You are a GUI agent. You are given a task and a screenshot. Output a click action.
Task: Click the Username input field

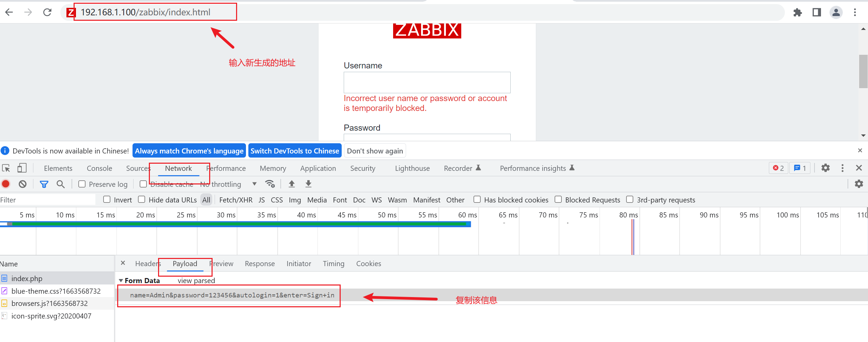tap(427, 82)
